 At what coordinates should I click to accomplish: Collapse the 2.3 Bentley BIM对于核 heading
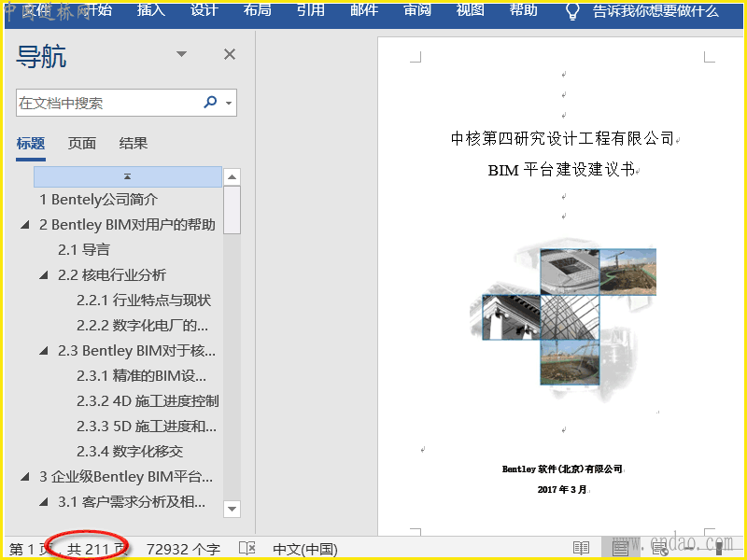tap(43, 351)
